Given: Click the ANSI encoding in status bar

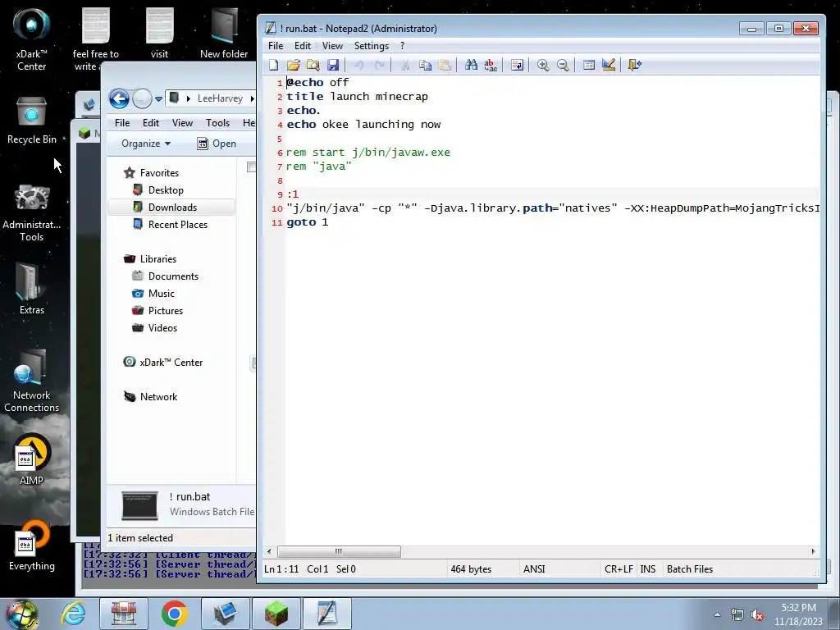Looking at the screenshot, I should point(534,569).
